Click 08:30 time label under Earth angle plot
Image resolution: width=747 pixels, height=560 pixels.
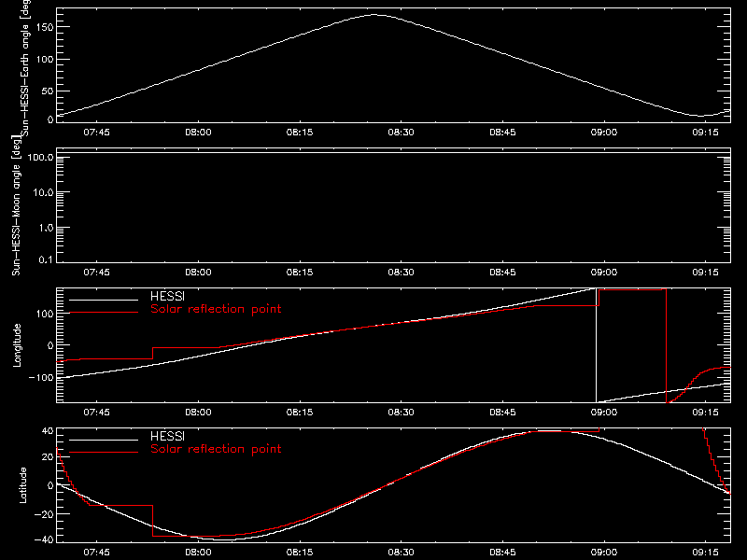[x=402, y=132]
